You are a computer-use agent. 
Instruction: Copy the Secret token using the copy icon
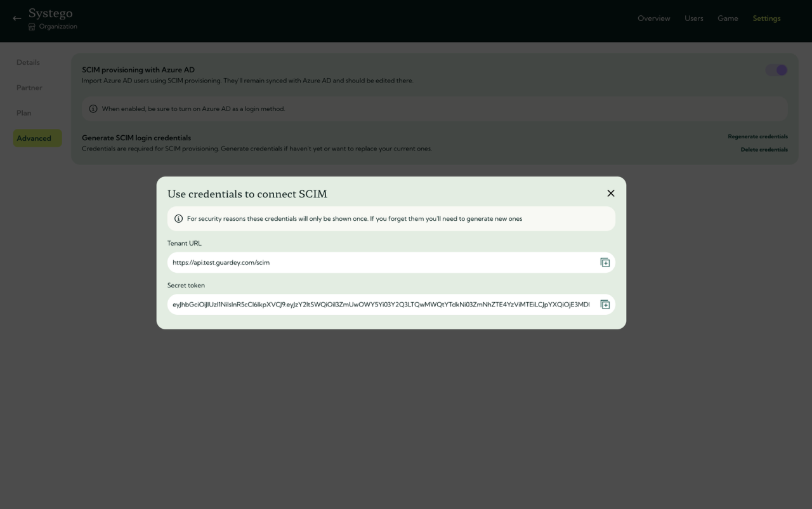pyautogui.click(x=605, y=304)
